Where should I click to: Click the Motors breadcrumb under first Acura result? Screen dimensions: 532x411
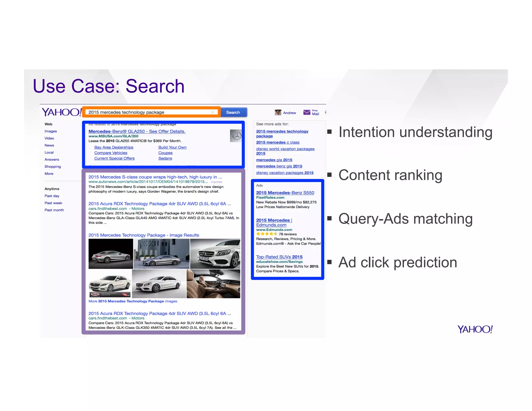(138, 209)
